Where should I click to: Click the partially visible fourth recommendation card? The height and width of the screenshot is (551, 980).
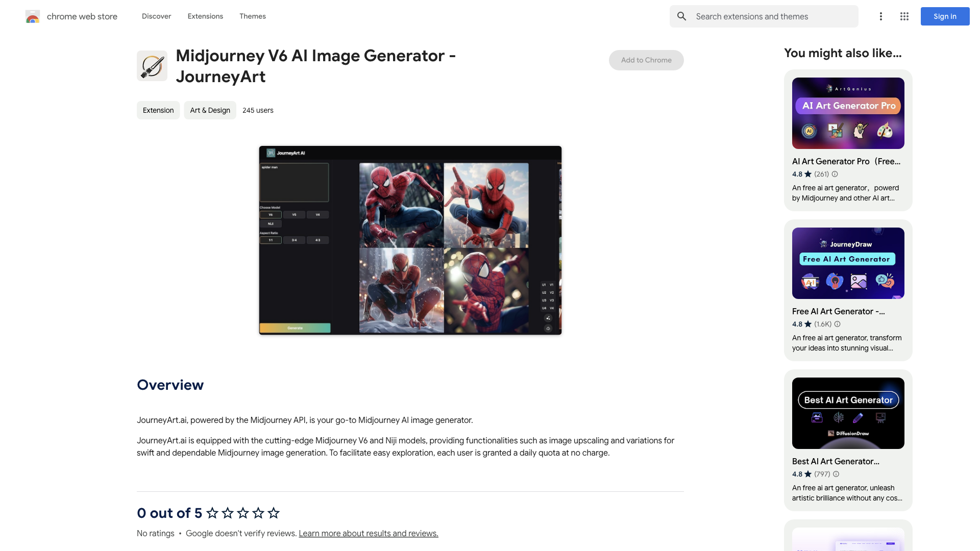848,535
